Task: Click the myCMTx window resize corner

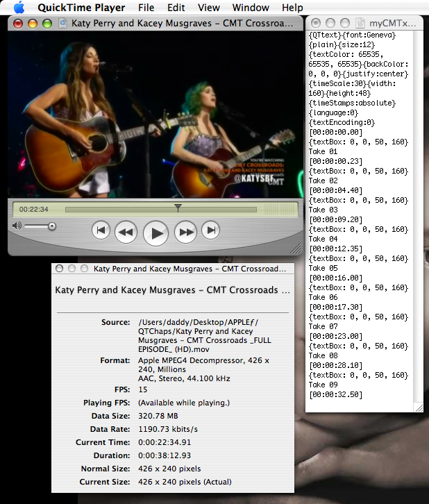Action: pyautogui.click(x=419, y=408)
